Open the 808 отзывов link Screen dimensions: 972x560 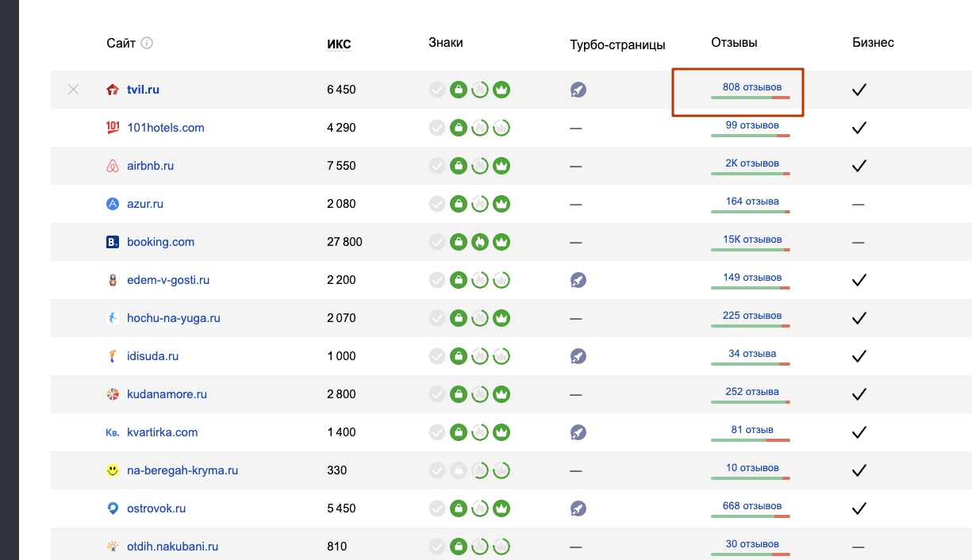click(751, 86)
